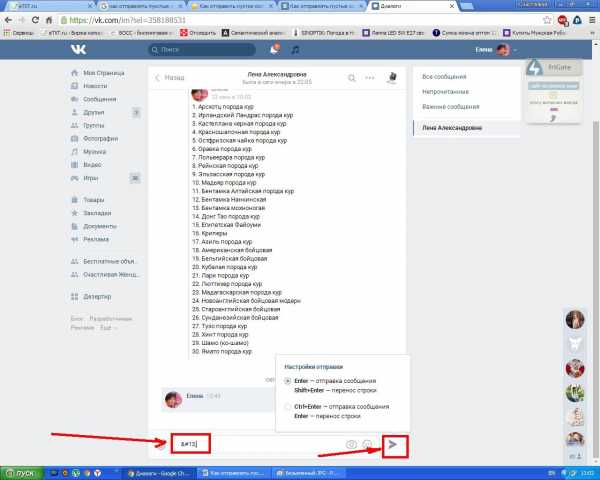Go back with the Назад link

coord(170,78)
